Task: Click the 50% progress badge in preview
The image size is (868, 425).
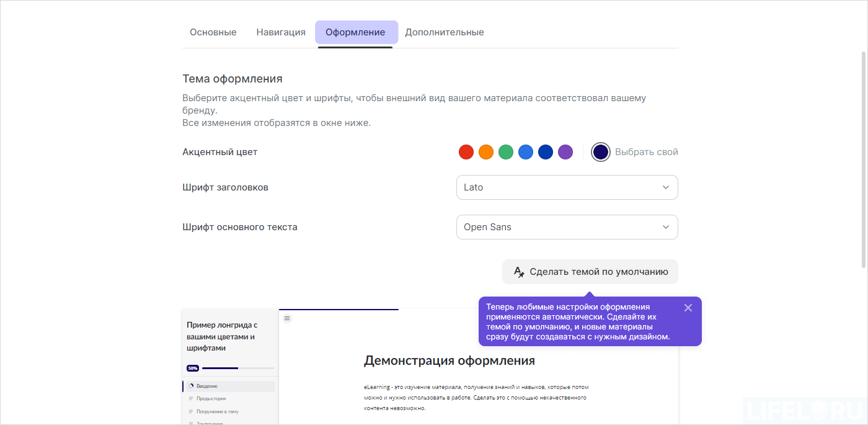Action: tap(192, 368)
